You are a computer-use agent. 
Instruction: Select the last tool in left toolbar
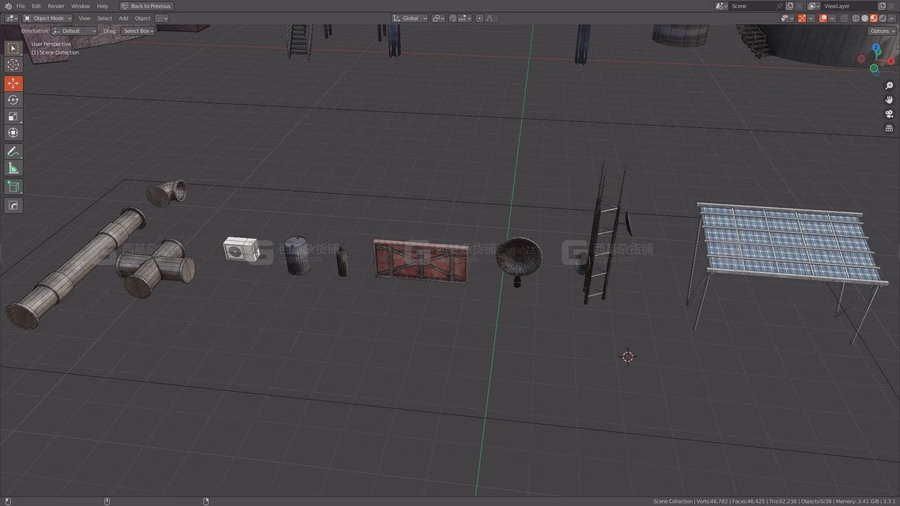(x=13, y=205)
